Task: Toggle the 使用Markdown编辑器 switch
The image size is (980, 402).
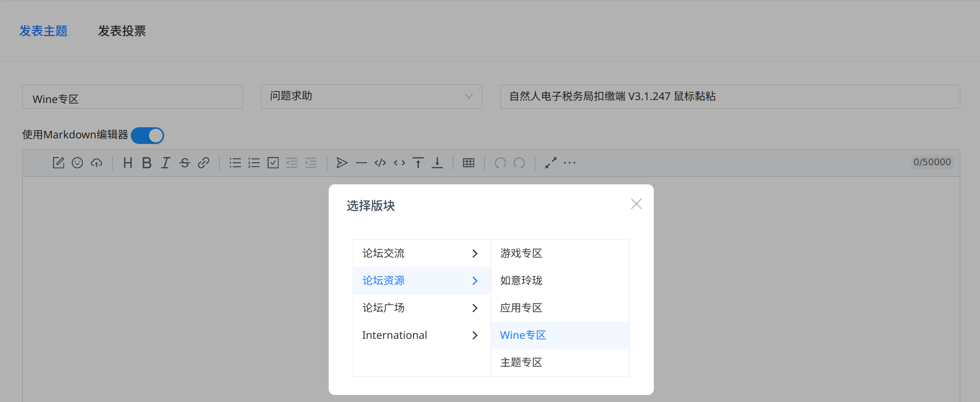Action: 147,135
